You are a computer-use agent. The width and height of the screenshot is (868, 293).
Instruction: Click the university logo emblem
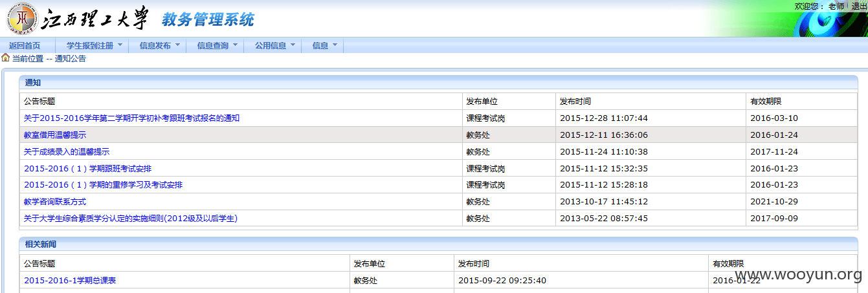tap(23, 19)
